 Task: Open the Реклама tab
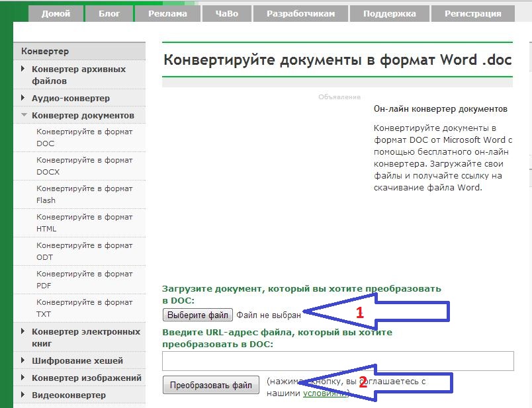pyautogui.click(x=167, y=13)
